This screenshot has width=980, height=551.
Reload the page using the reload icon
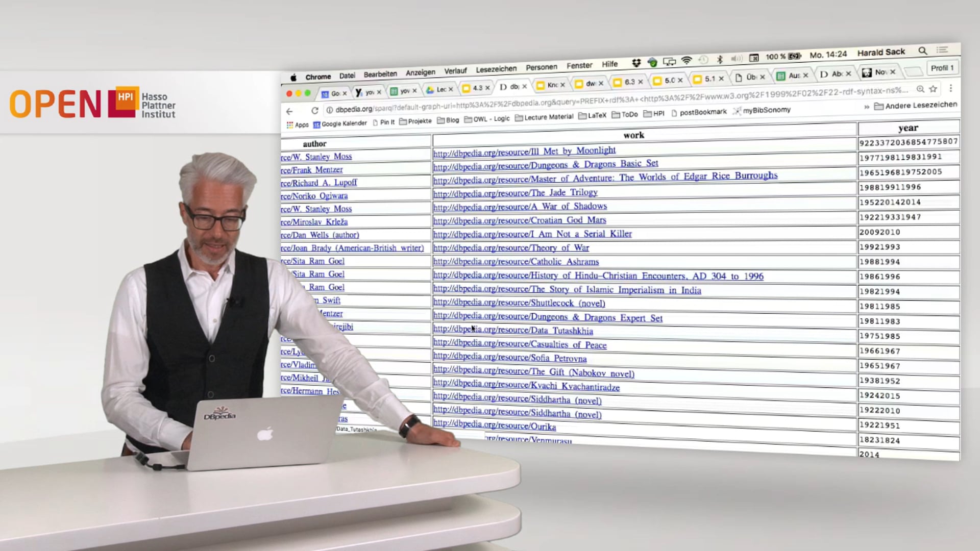point(314,110)
